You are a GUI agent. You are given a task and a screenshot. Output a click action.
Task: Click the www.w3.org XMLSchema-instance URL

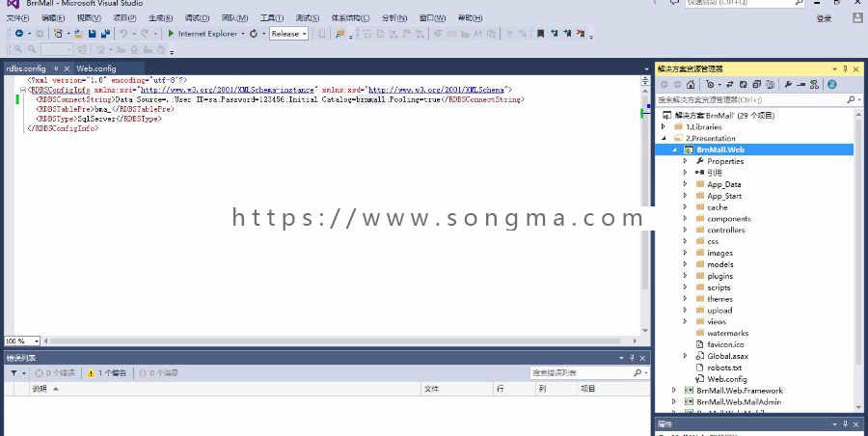[228, 90]
